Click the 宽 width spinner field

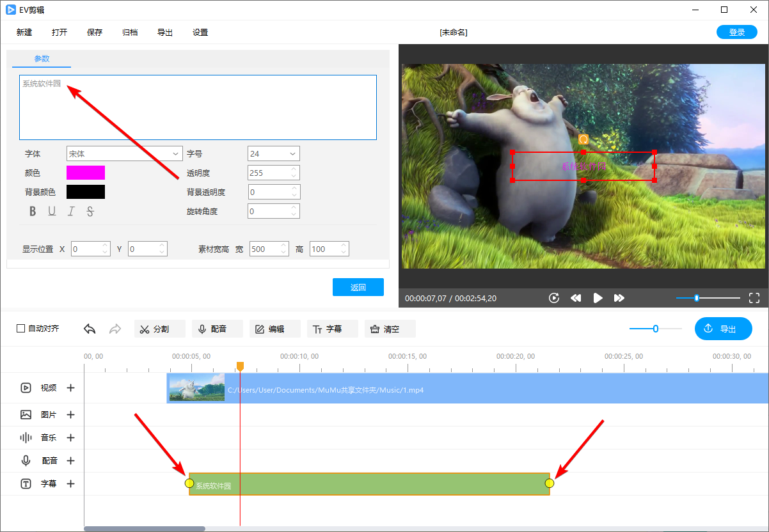point(269,249)
